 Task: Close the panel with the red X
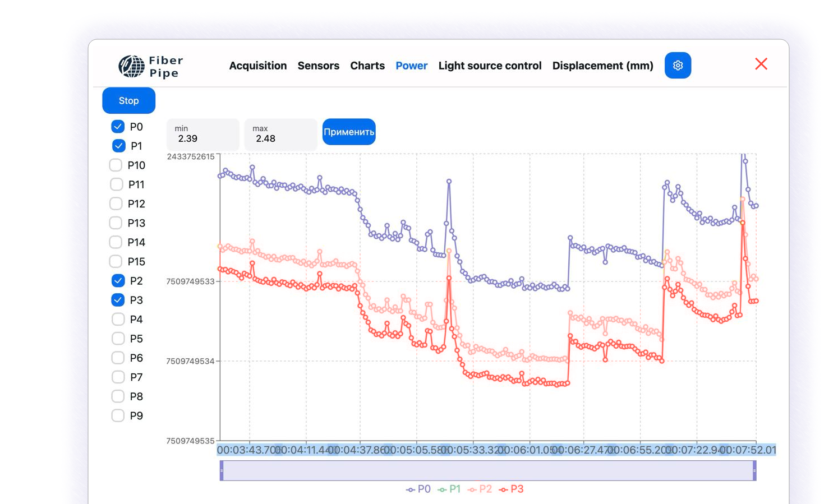[x=761, y=64]
